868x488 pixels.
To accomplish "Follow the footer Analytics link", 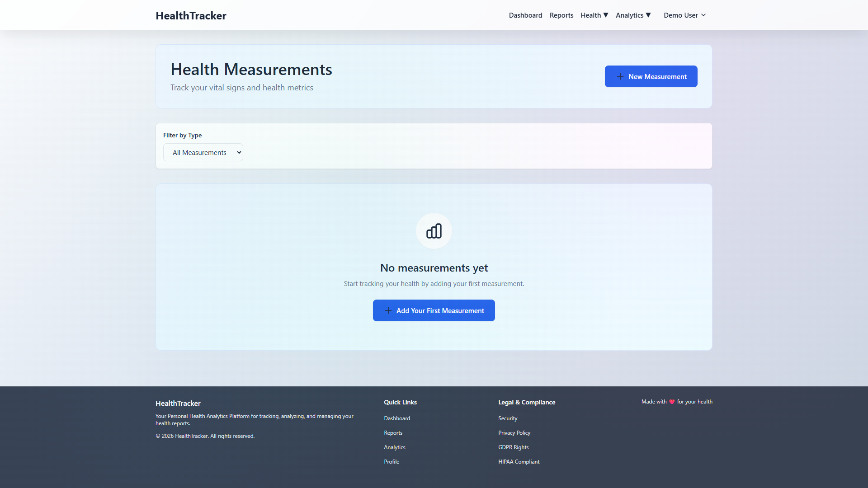I will click(394, 447).
